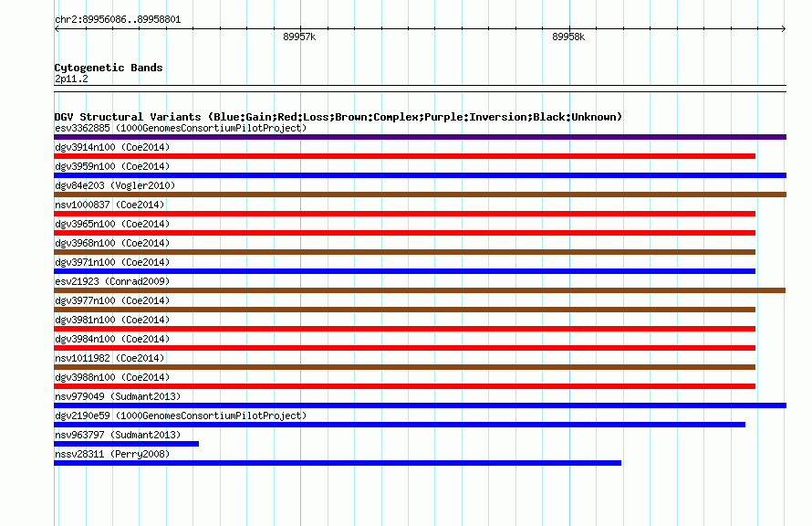Click the red dgv3984n100 loss bar
This screenshot has height=526, width=812.
pos(404,348)
